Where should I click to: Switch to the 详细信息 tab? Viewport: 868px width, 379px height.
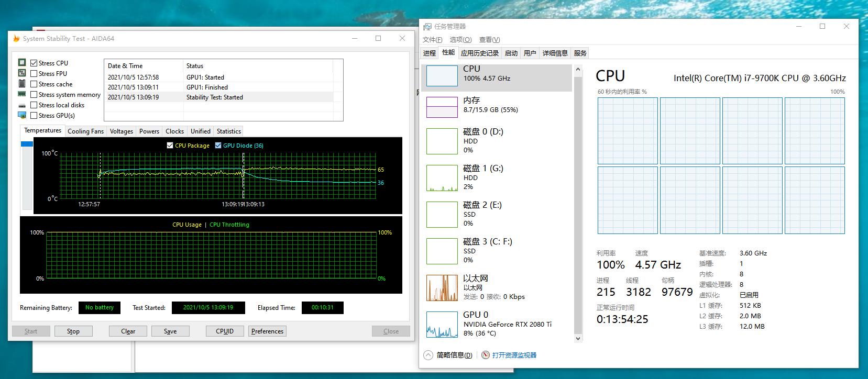tap(555, 53)
